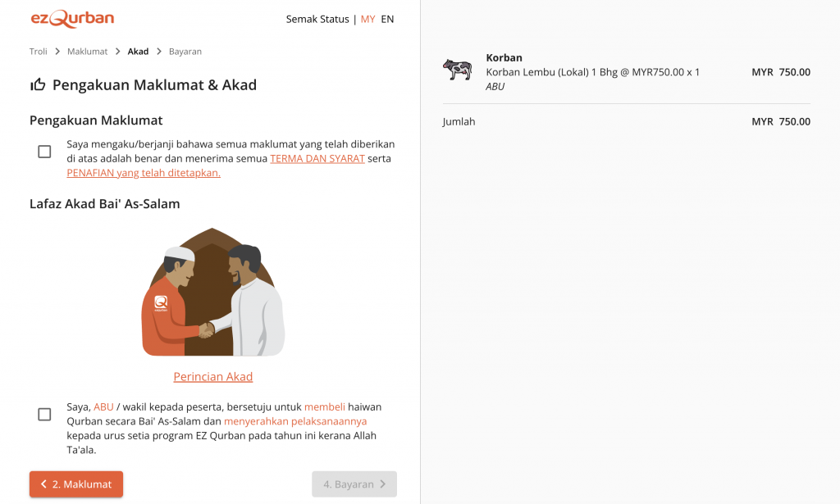840x504 pixels.
Task: Select the current Akad breadcrumb step
Action: click(138, 52)
